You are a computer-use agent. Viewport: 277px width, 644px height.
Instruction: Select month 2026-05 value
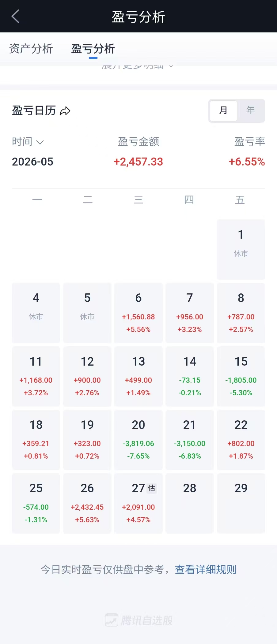32,162
